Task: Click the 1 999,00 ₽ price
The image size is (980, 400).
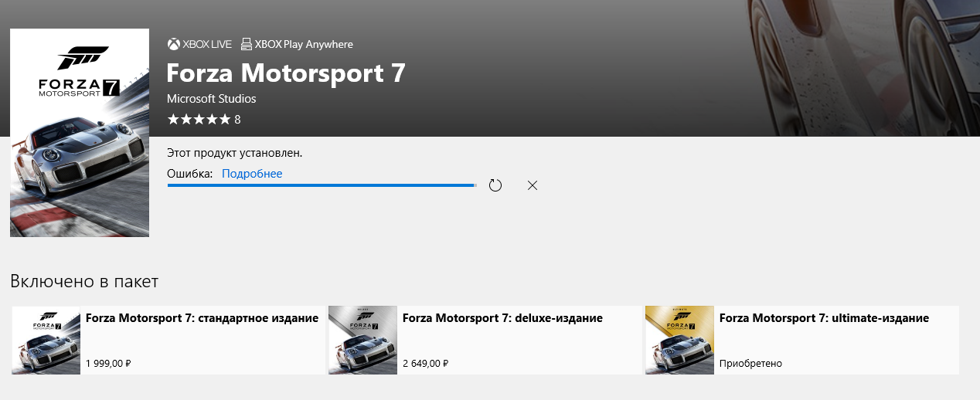Action: click(108, 363)
